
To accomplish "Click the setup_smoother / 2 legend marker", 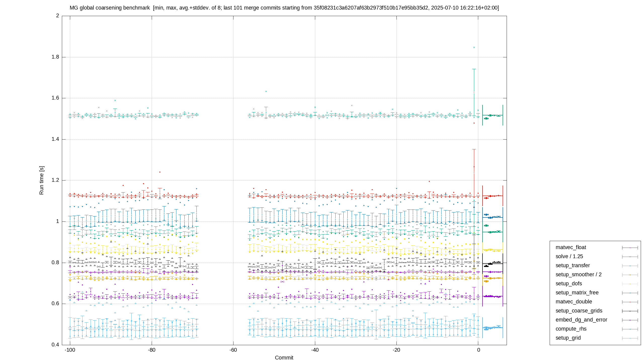I will coord(630,275).
